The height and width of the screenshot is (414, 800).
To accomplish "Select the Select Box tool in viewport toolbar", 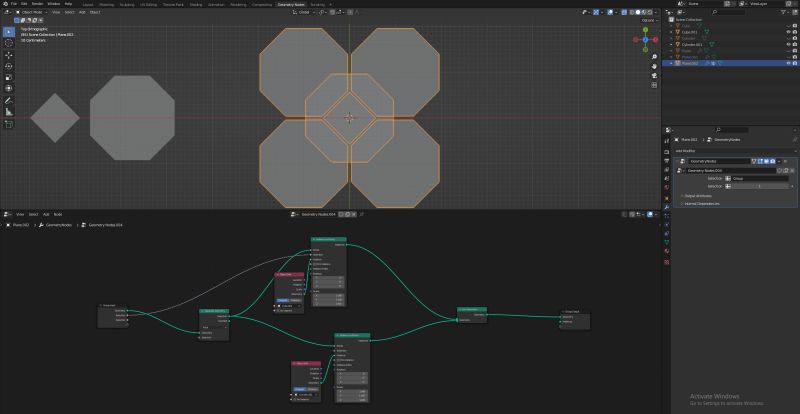I will (9, 32).
